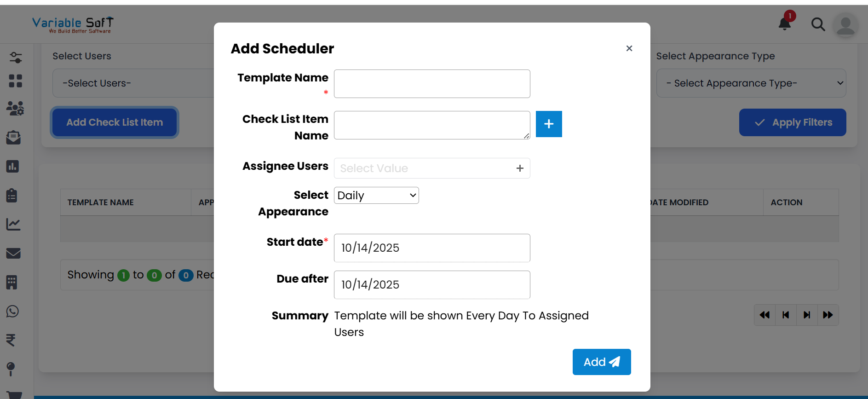Open the Select Appearance Daily dropdown
This screenshot has width=868, height=399.
tap(376, 195)
